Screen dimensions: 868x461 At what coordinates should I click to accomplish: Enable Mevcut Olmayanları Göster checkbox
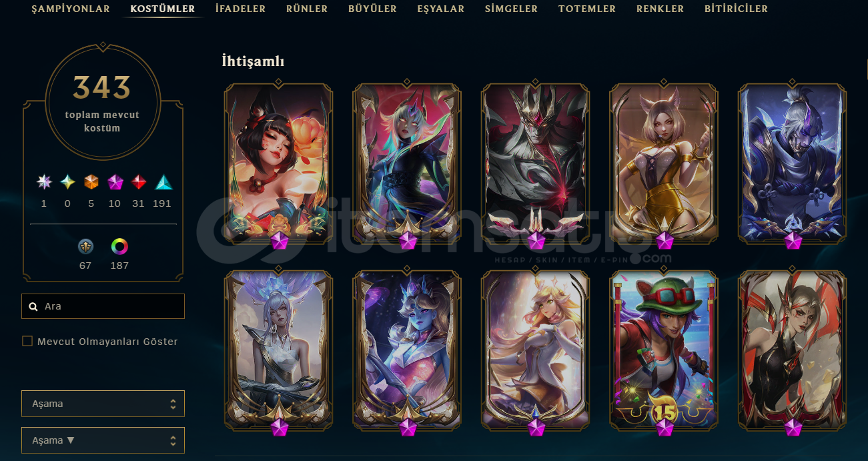[27, 341]
